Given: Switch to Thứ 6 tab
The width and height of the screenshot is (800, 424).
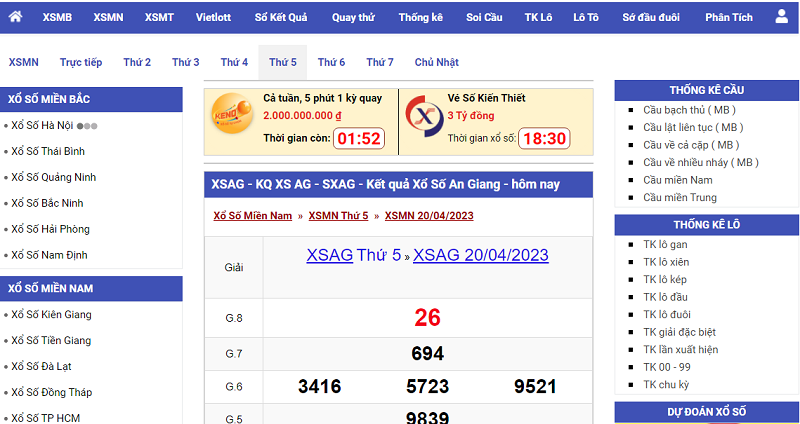Looking at the screenshot, I should point(331,62).
